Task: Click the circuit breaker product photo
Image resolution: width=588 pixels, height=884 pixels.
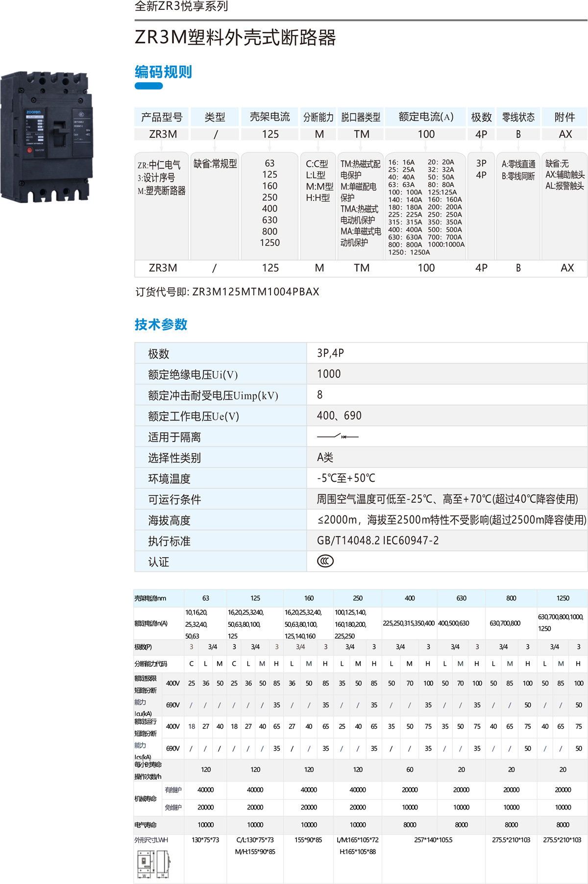Action: click(47, 137)
